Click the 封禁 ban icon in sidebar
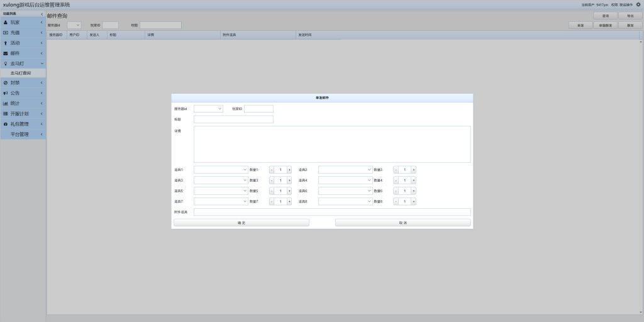This screenshot has width=644, height=322. 5,82
